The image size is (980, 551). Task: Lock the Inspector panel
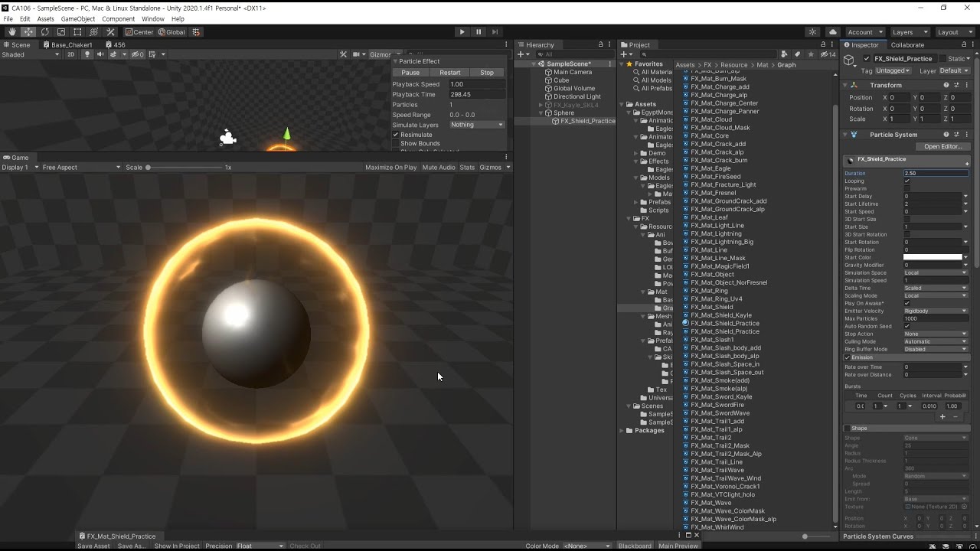962,45
